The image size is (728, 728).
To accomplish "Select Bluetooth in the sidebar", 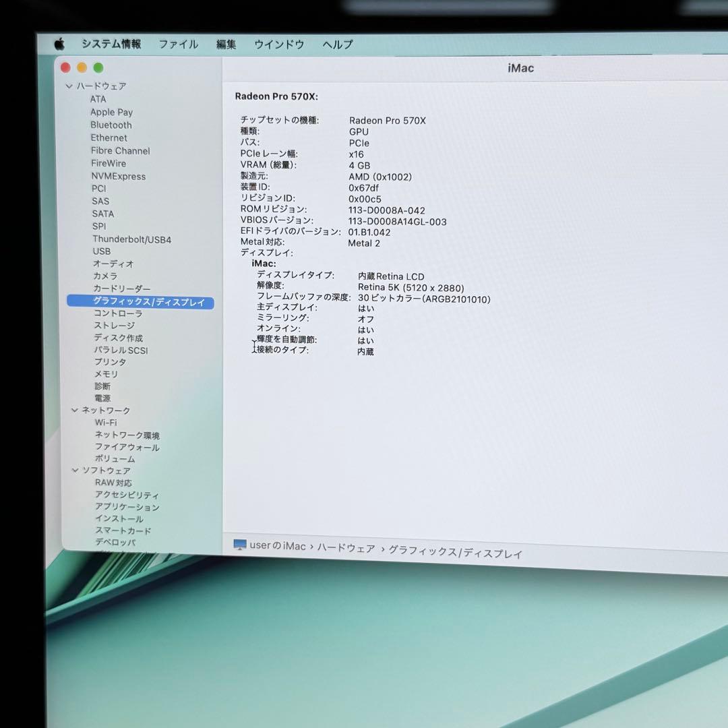I will coord(111,125).
